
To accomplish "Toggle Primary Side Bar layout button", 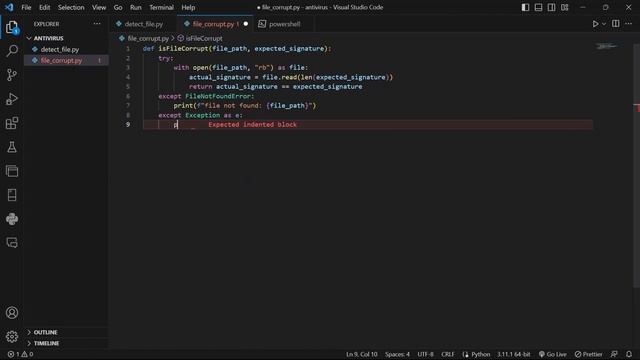I will [525, 7].
